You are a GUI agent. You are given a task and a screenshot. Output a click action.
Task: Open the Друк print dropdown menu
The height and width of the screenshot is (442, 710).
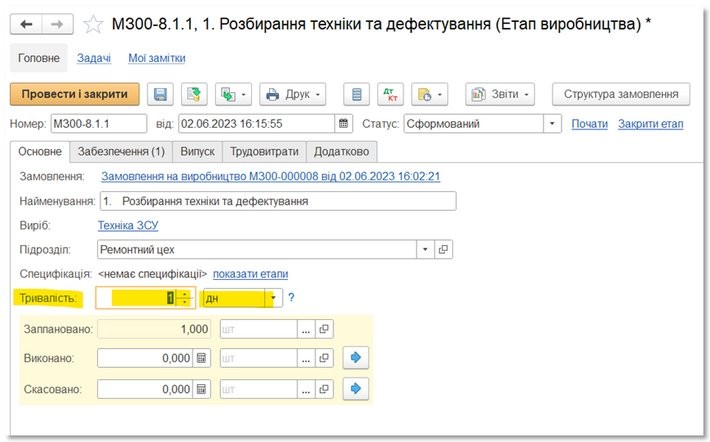coord(293,95)
